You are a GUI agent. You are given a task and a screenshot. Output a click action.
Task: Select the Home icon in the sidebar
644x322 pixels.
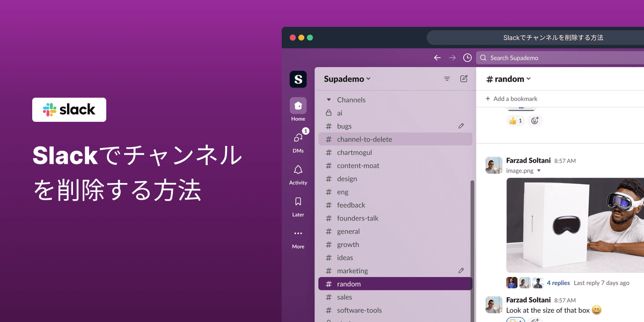click(298, 106)
